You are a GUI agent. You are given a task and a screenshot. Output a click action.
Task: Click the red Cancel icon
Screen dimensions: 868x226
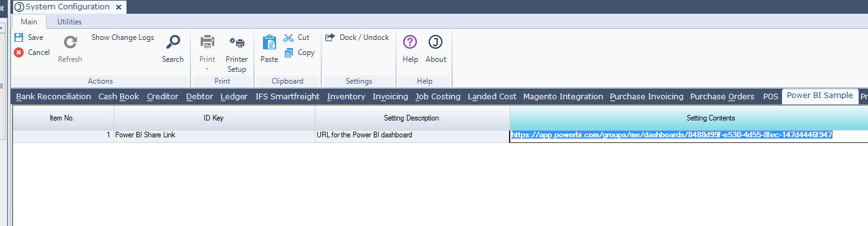[19, 52]
